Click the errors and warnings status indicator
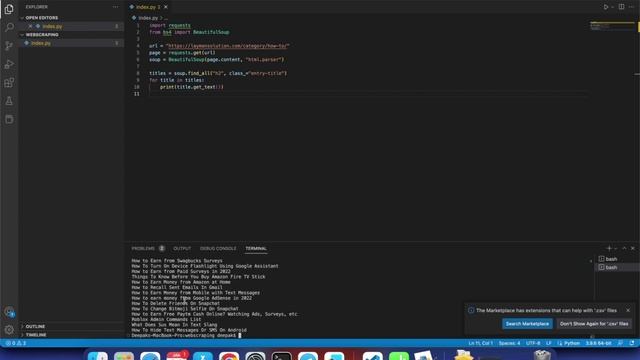The height and width of the screenshot is (360, 640). click(16, 343)
